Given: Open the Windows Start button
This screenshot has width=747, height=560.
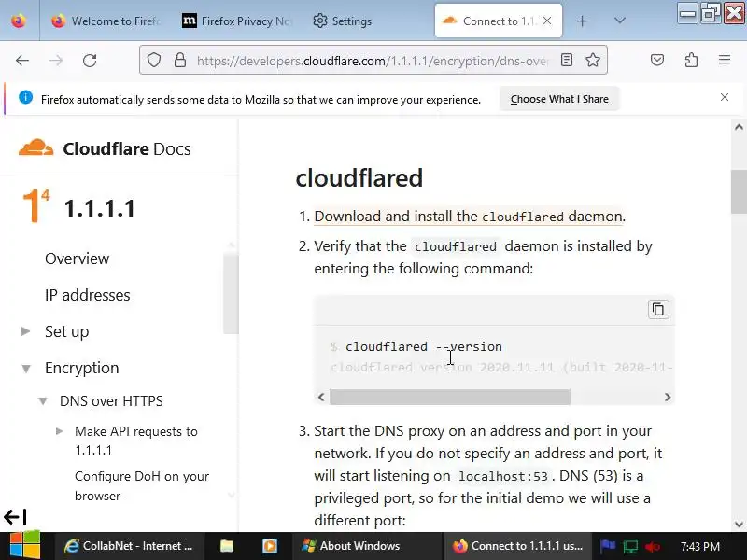Looking at the screenshot, I should pos(25,546).
